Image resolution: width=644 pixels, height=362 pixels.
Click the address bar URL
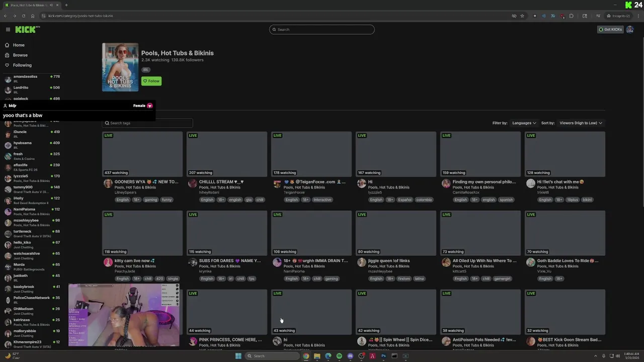(80, 16)
